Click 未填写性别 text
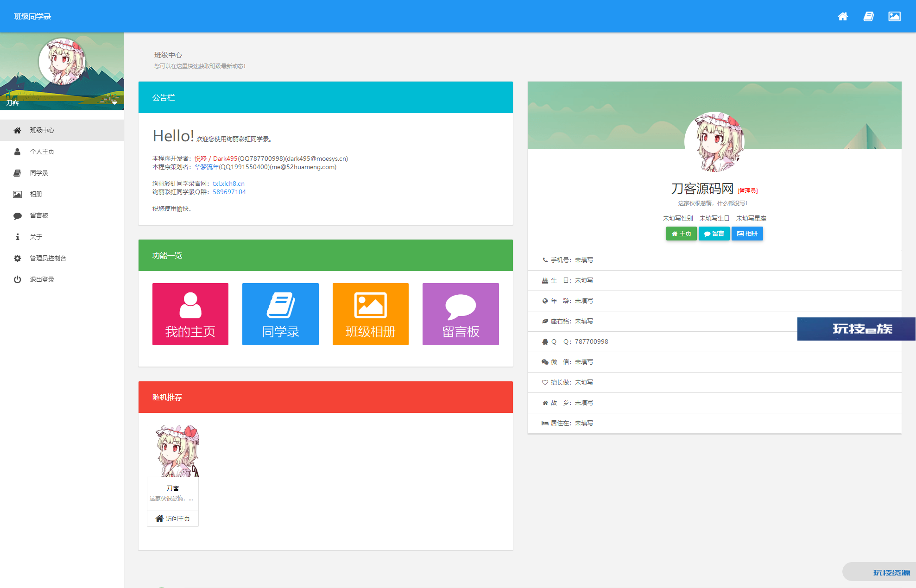Screen dimensions: 916x588 pyautogui.click(x=678, y=218)
